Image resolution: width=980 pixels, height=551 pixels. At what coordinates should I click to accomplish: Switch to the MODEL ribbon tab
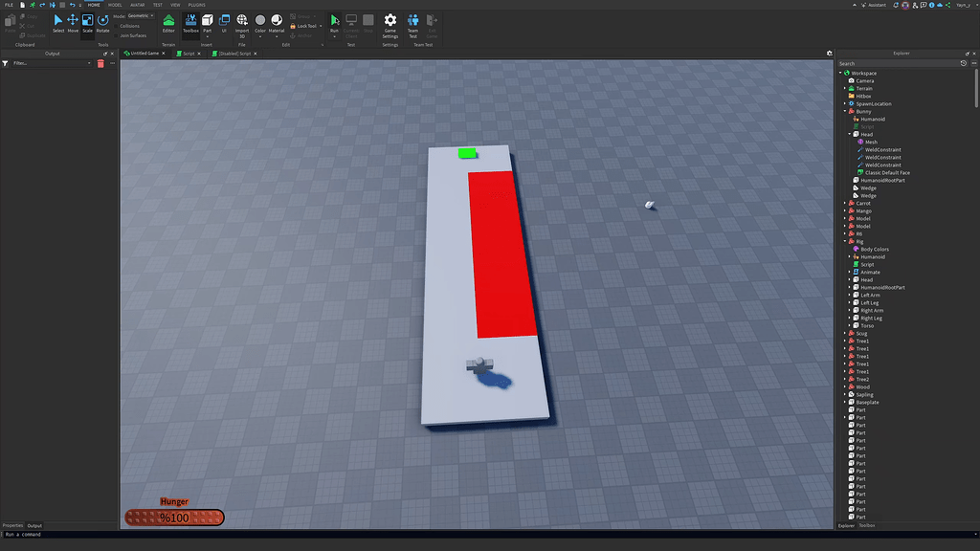click(115, 4)
